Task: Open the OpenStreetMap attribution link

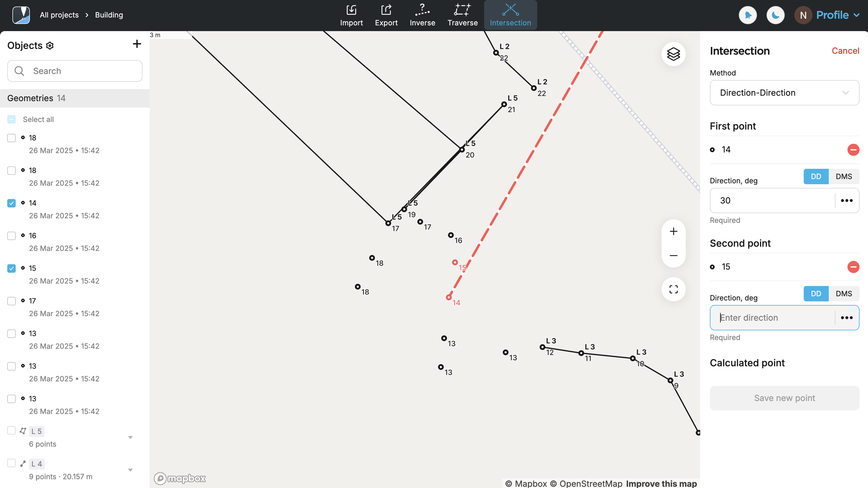Action: point(586,483)
